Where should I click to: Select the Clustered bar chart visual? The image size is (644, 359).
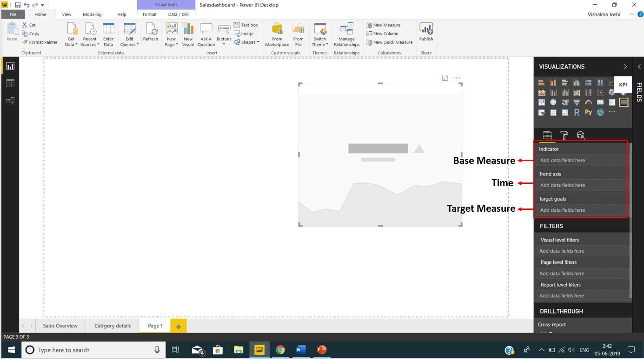click(565, 82)
